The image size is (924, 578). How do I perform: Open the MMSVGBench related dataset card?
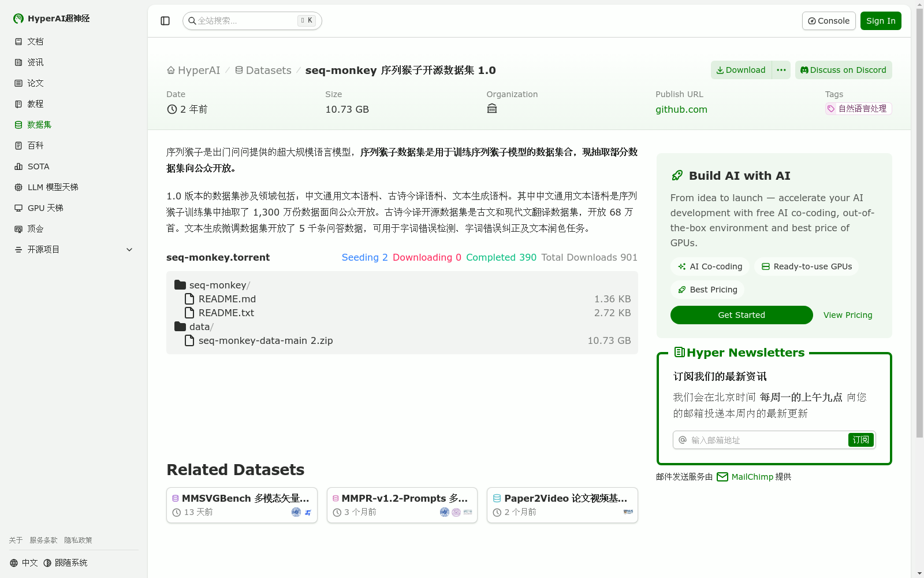click(242, 505)
